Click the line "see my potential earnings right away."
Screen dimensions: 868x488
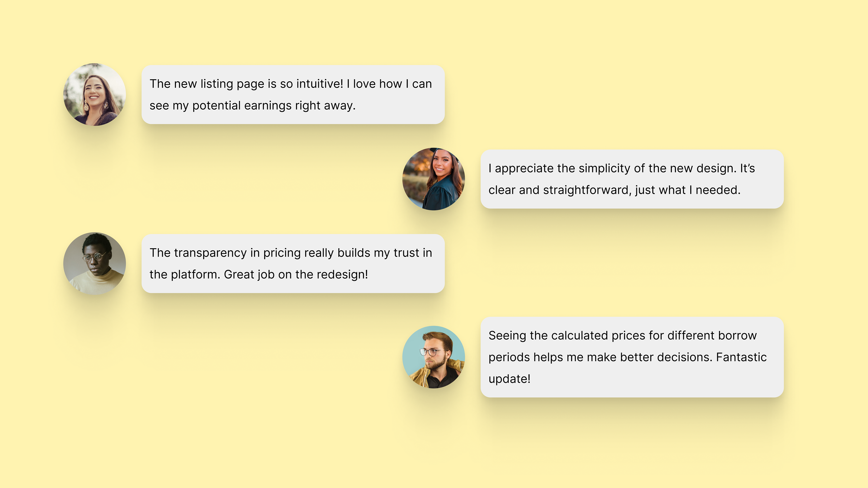(253, 106)
